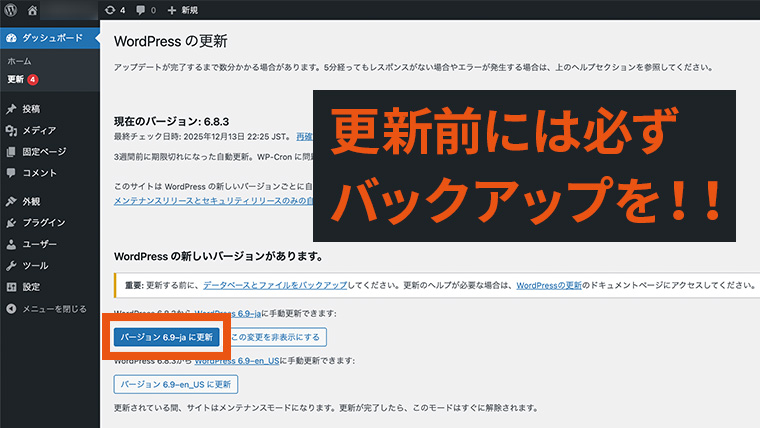The width and height of the screenshot is (760, 428).
Task: Click WordPress の新しいバージョンがあります heading
Action: (x=218, y=256)
